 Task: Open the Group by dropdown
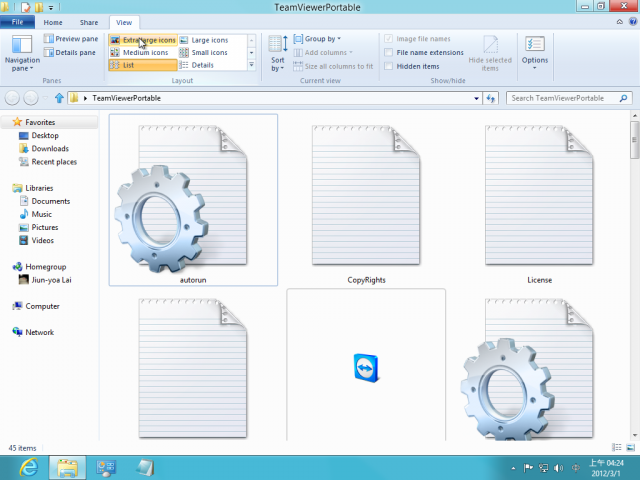pyautogui.click(x=317, y=39)
